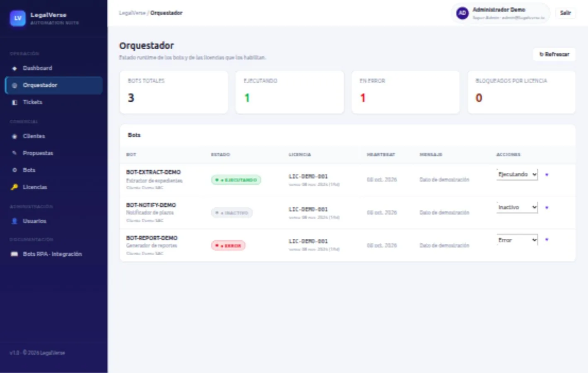Click the Administrador Demo user name
This screenshot has width=588, height=373.
(499, 10)
